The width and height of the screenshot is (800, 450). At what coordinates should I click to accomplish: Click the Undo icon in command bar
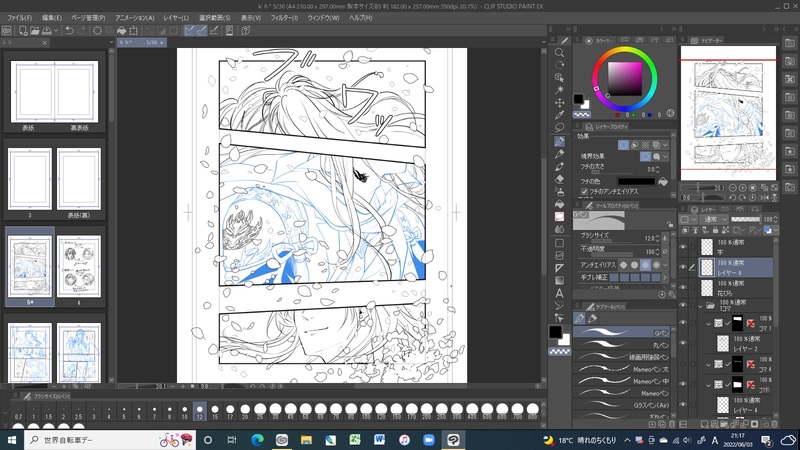click(x=69, y=31)
